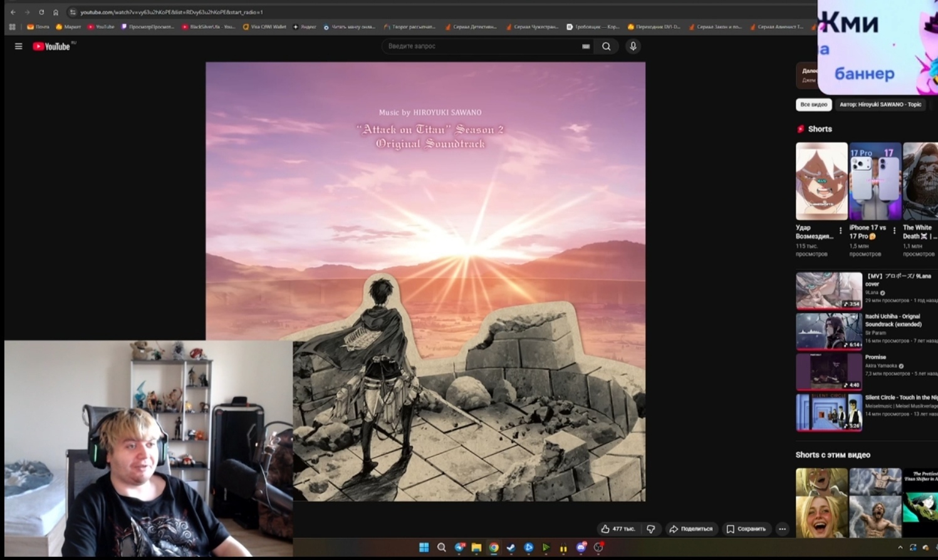
Task: Open the Akira Yamaoka channel link
Action: pyautogui.click(x=882, y=366)
